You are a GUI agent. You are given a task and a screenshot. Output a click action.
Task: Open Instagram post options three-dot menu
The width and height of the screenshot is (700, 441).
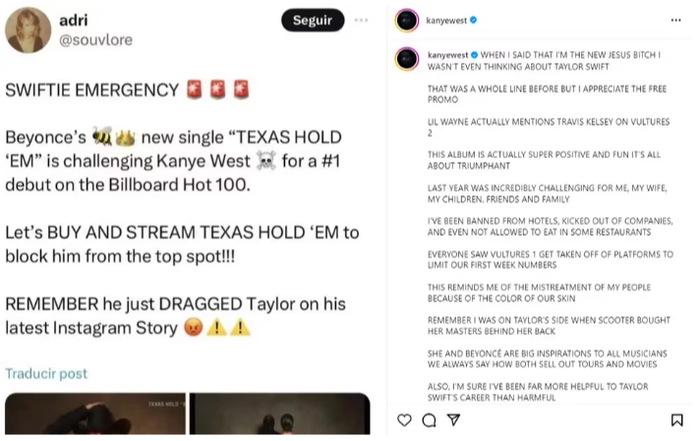coord(676,20)
